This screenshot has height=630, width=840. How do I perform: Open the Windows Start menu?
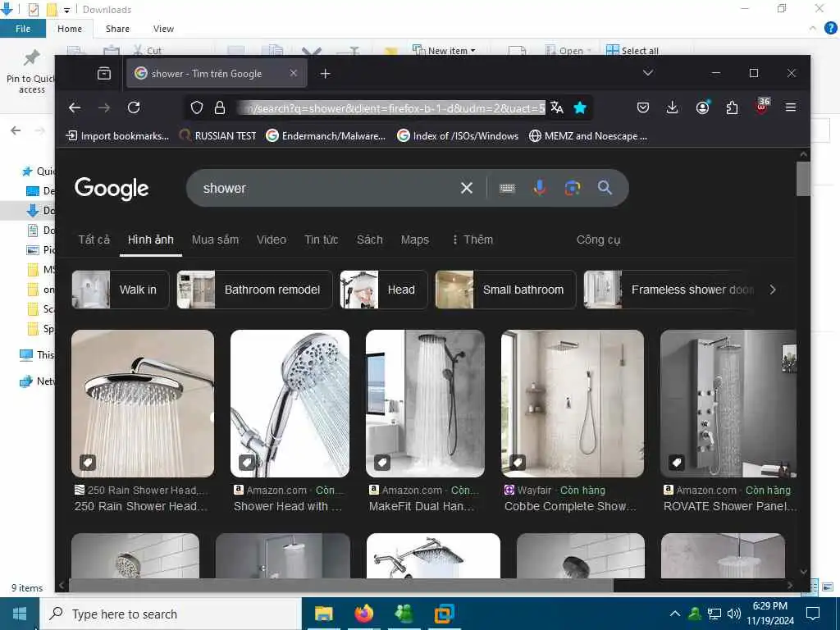pos(20,614)
